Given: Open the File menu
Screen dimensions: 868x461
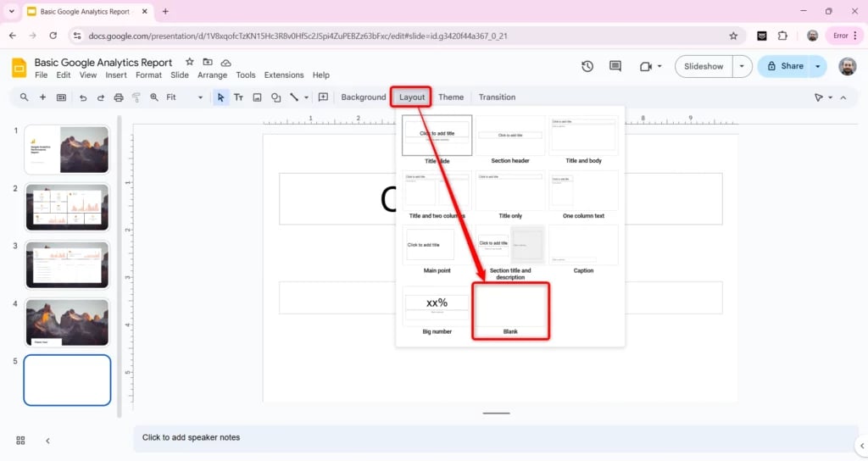Looking at the screenshot, I should click(41, 75).
